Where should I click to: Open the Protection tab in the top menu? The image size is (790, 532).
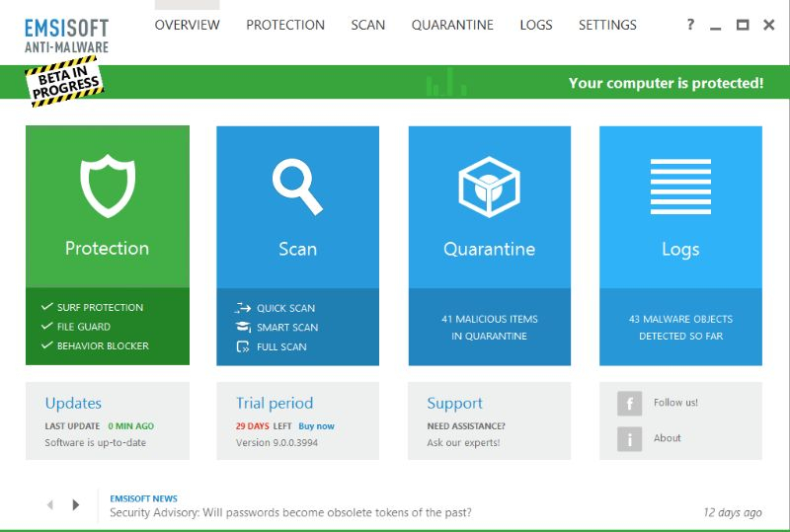click(285, 25)
